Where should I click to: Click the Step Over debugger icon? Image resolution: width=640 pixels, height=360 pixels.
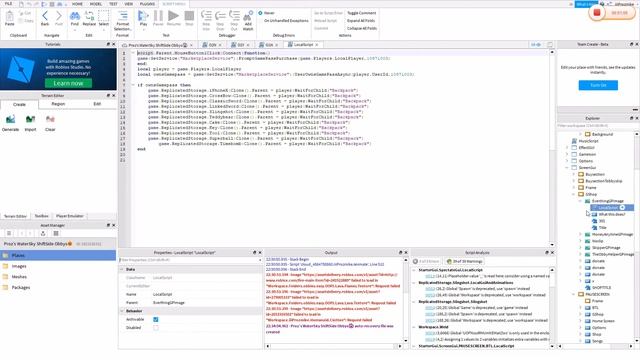[x=220, y=17]
